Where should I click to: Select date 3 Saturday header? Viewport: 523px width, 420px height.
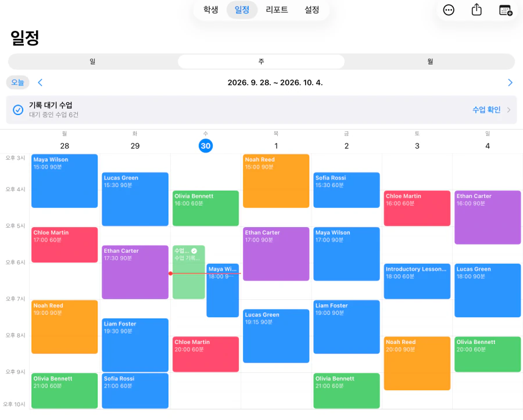click(417, 146)
